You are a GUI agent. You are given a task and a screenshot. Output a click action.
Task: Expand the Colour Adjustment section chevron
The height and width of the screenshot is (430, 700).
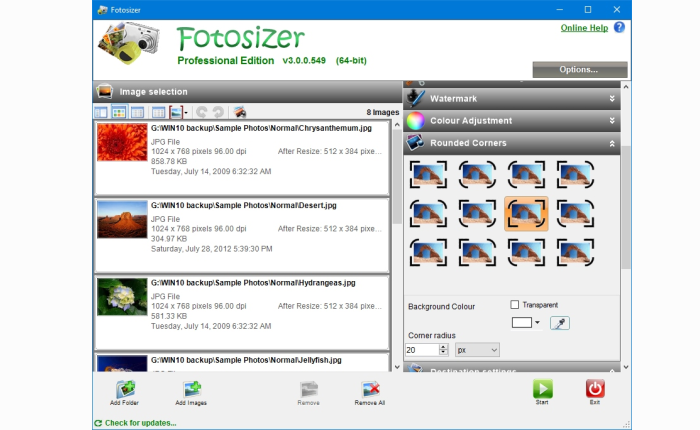pyautogui.click(x=612, y=121)
